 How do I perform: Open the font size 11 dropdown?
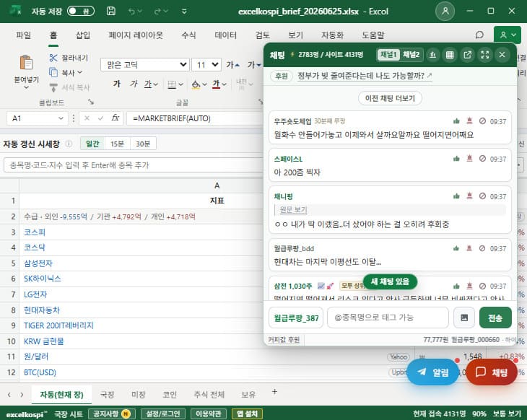pyautogui.click(x=206, y=64)
